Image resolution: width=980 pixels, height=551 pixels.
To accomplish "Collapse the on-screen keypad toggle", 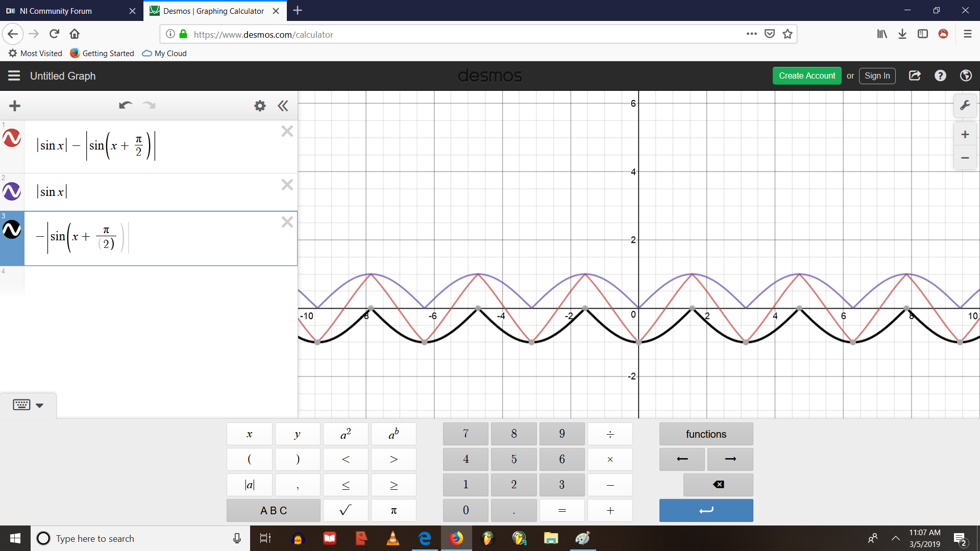I will click(28, 405).
